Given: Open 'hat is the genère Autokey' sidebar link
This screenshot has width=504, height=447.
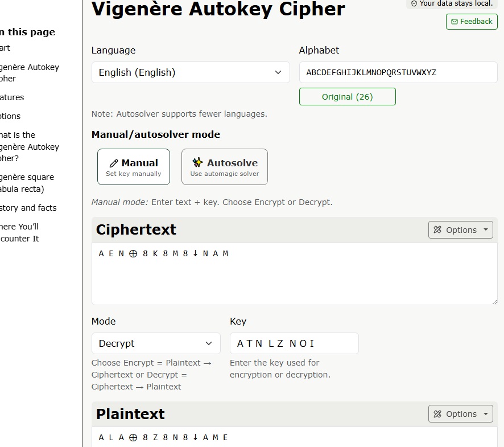Looking at the screenshot, I should click(x=29, y=147).
